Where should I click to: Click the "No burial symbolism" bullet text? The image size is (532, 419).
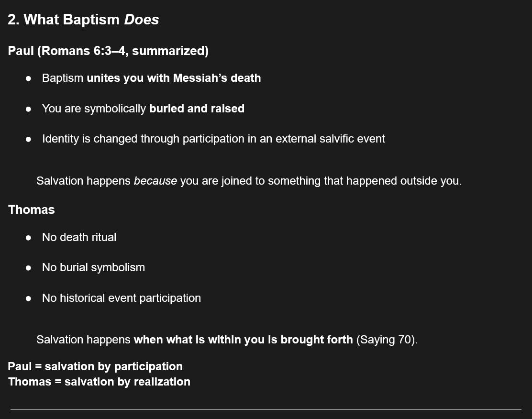[x=93, y=267]
